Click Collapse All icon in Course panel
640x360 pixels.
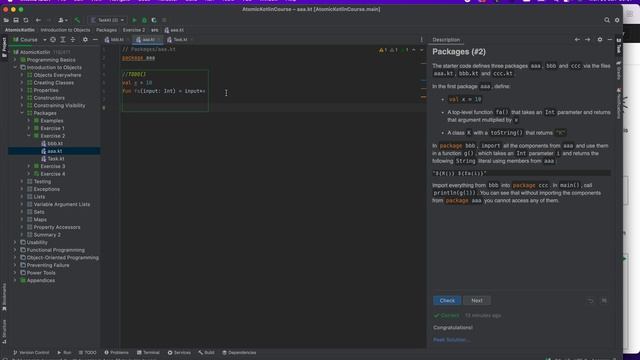pyautogui.click(x=73, y=40)
